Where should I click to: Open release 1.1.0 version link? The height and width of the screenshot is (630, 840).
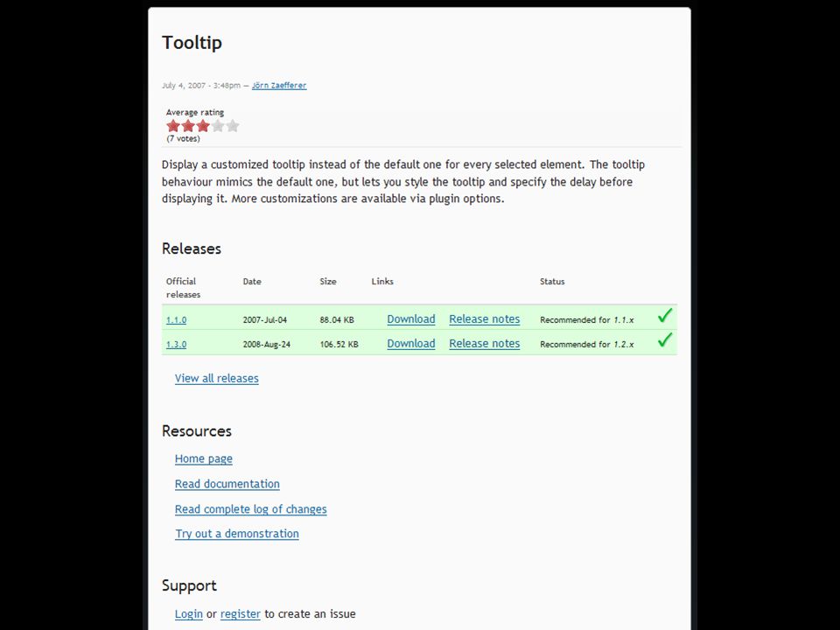coord(176,320)
